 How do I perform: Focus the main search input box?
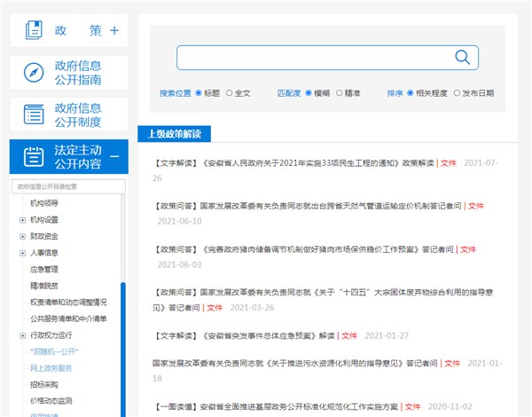click(327, 58)
